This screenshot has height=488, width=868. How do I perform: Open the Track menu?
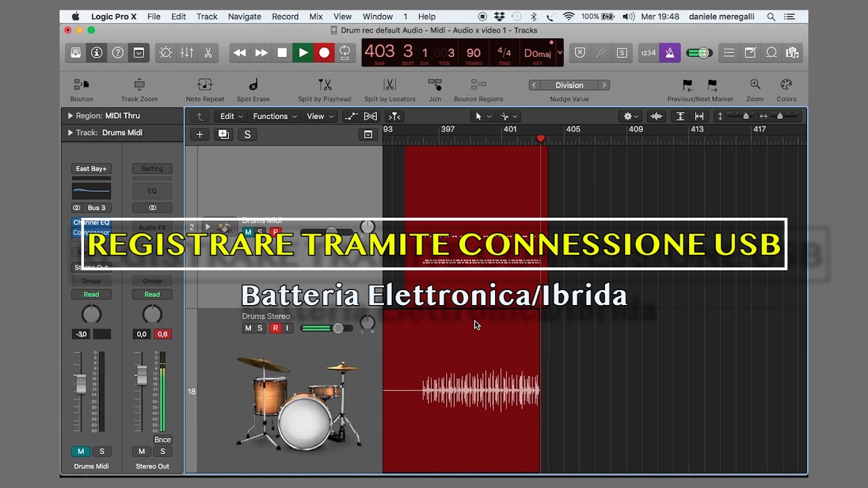pos(207,16)
